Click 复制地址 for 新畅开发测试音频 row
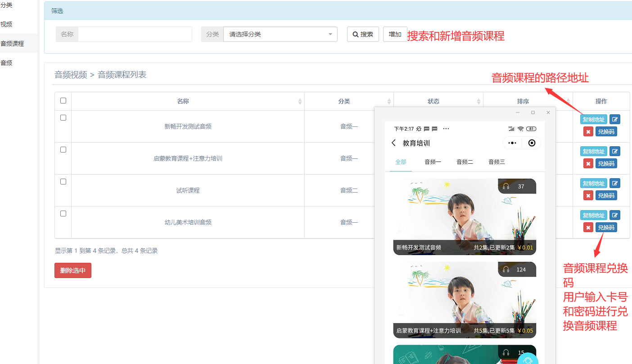The width and height of the screenshot is (632, 364). click(594, 120)
